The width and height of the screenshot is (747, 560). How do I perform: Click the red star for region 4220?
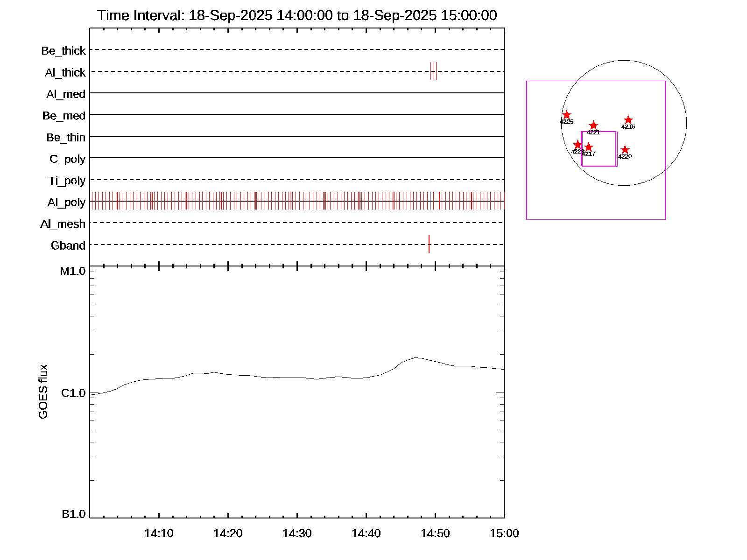tap(625, 150)
